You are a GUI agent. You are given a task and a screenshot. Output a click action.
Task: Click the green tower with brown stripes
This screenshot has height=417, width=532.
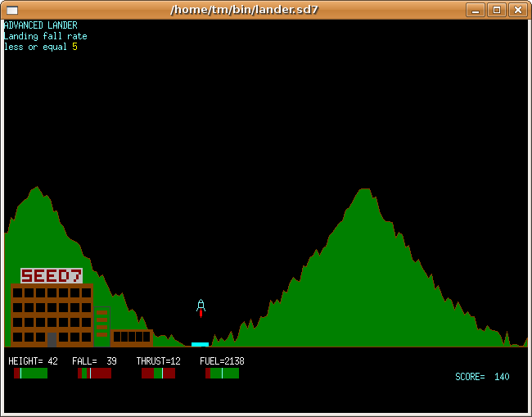click(101, 327)
